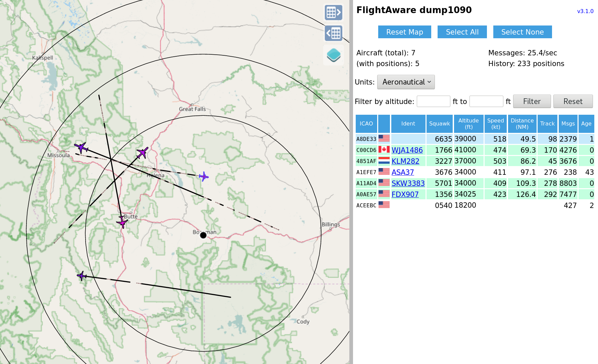Click the Canadian flag in WJA1486 row
This screenshot has height=364, width=598.
(x=384, y=150)
